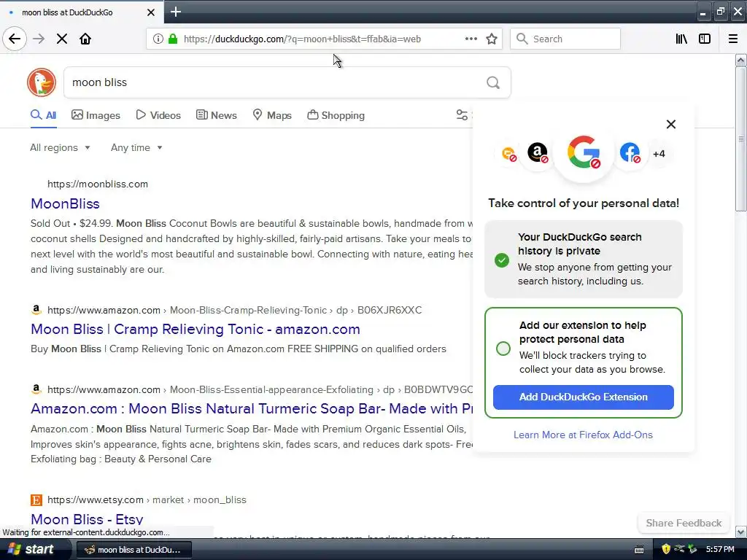Click the https://moonbliss.com URL text
The height and width of the screenshot is (560, 747).
[x=98, y=184]
